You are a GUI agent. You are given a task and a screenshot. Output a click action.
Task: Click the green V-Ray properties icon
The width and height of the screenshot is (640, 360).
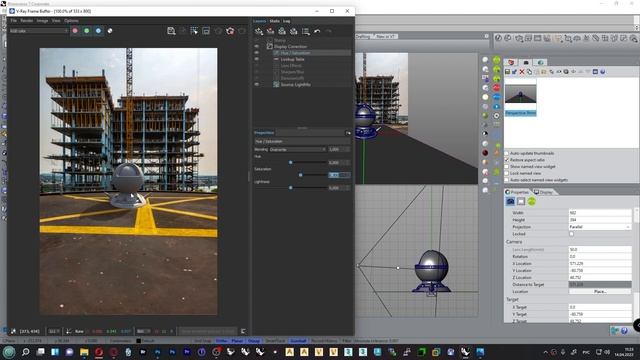[531, 201]
